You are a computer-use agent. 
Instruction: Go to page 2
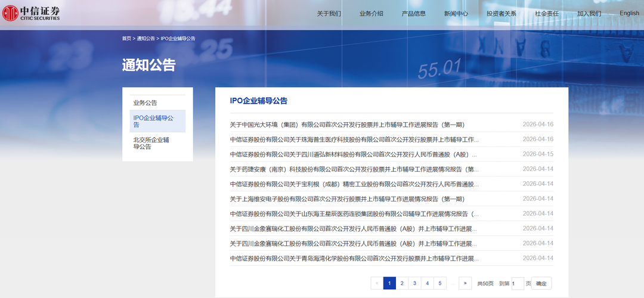402,283
